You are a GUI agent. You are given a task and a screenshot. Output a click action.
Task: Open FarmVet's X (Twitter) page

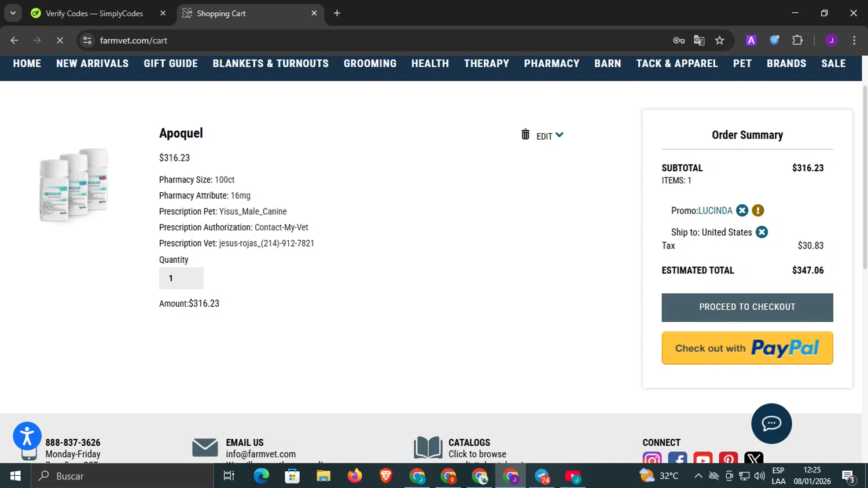[754, 457]
